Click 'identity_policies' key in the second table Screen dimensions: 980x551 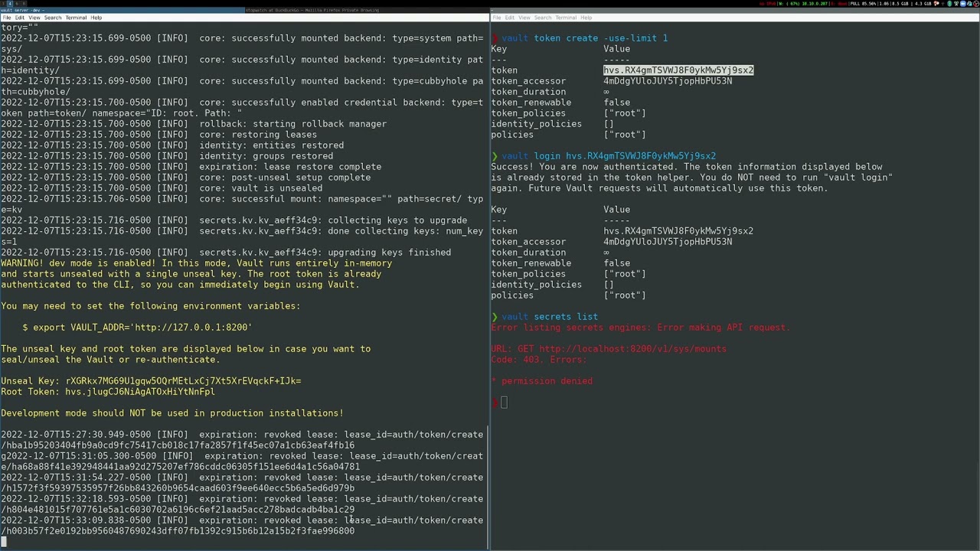coord(536,285)
